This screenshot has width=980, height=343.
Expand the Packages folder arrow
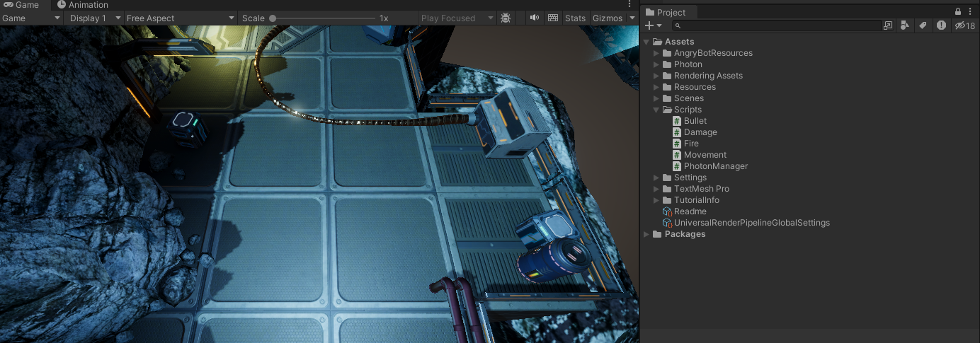coord(646,234)
